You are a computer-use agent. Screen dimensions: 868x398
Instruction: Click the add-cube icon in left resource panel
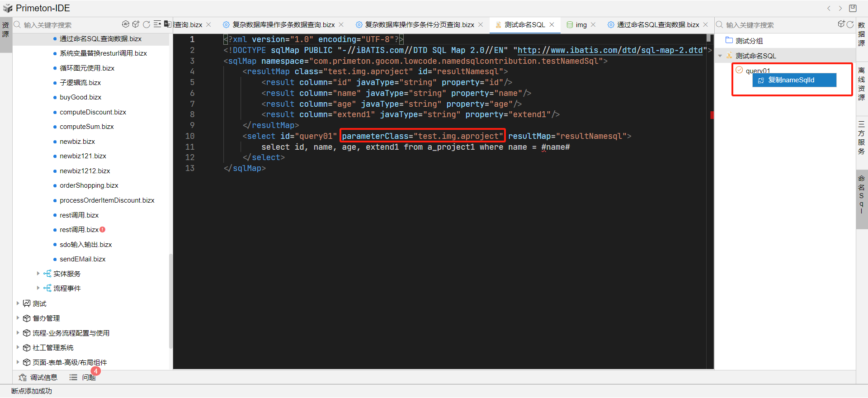coord(136,24)
